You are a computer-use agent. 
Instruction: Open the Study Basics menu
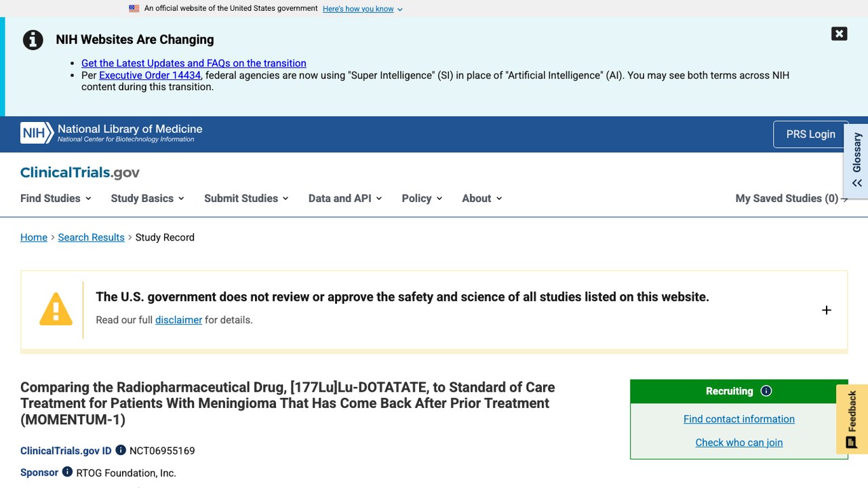(148, 198)
